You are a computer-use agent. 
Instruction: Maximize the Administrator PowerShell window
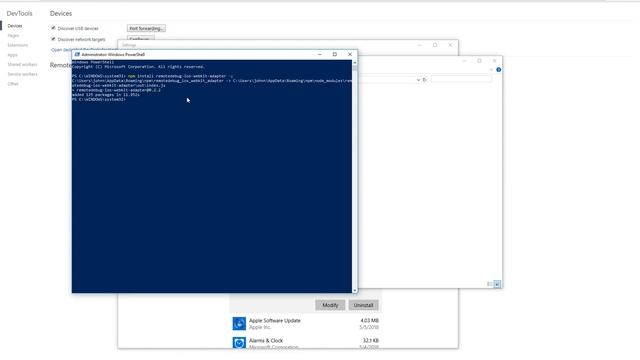(x=335, y=54)
